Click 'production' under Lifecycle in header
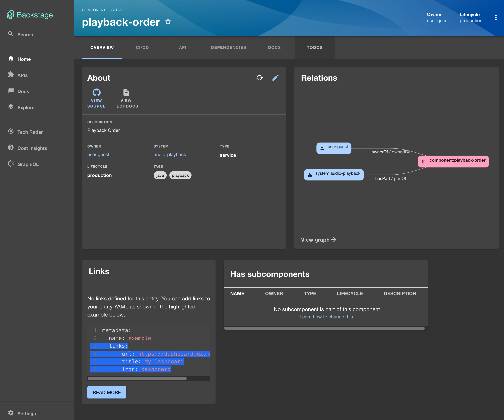 click(x=471, y=21)
